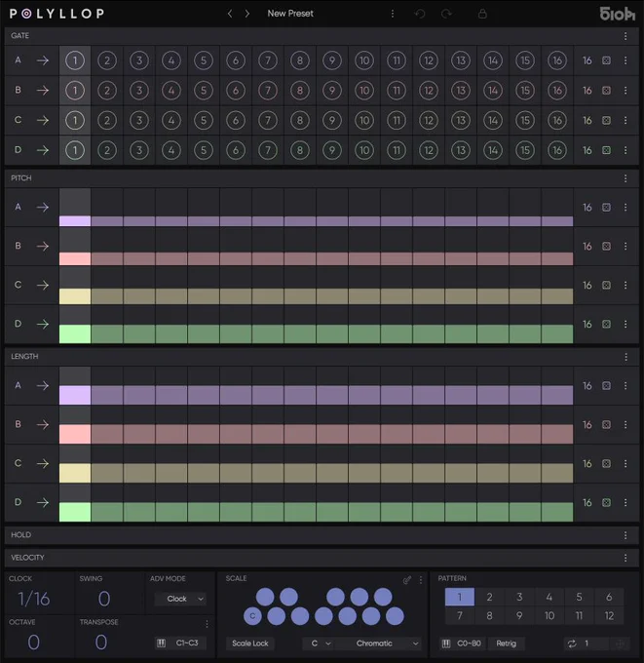Open the scale root key C dropdown

click(x=320, y=643)
